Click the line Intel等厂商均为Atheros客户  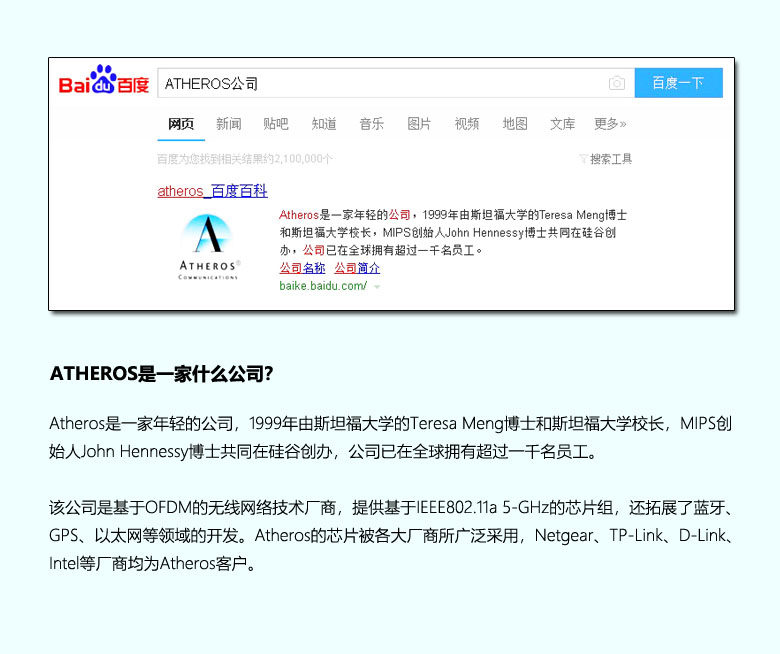pyautogui.click(x=152, y=563)
